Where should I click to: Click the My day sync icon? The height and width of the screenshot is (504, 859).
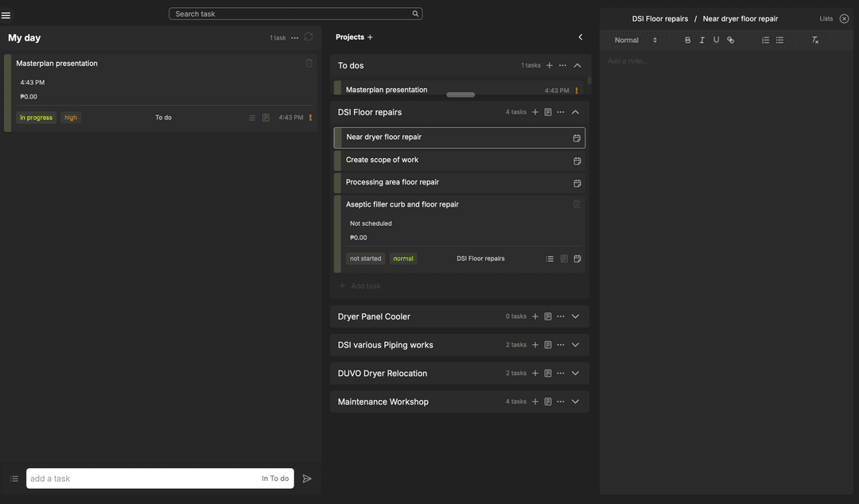pos(309,37)
